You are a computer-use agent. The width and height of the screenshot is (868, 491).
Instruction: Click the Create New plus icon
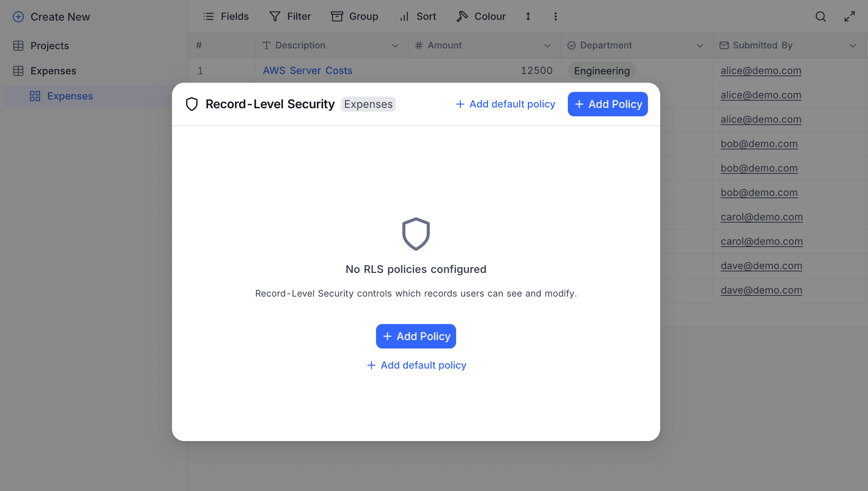click(x=18, y=17)
